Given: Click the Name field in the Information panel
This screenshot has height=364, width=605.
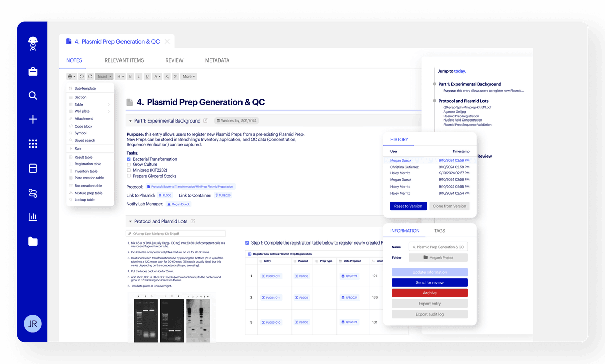Looking at the screenshot, I should pos(439,247).
